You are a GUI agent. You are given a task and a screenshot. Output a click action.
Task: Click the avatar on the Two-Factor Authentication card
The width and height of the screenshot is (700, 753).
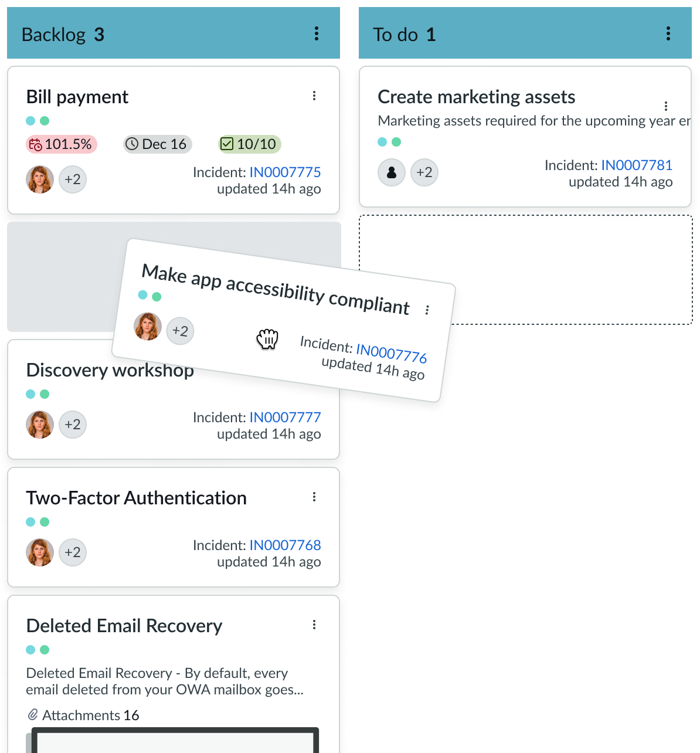(x=39, y=552)
